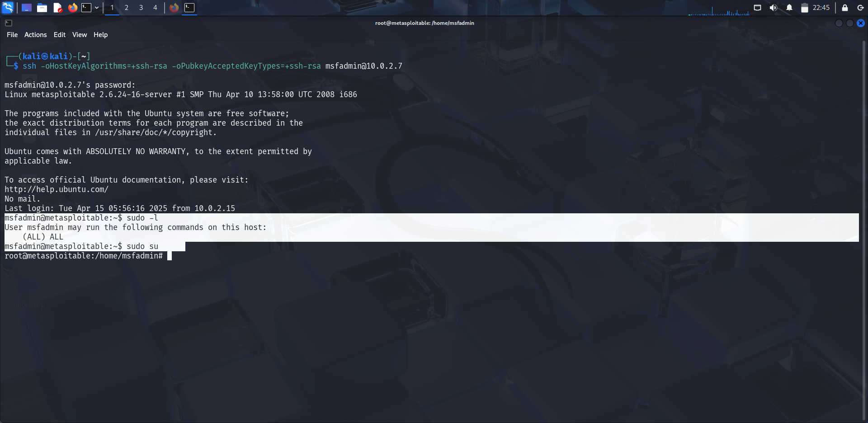Click the Linux metasploitable kernel version line
This screenshot has width=868, height=423.
pyautogui.click(x=181, y=94)
